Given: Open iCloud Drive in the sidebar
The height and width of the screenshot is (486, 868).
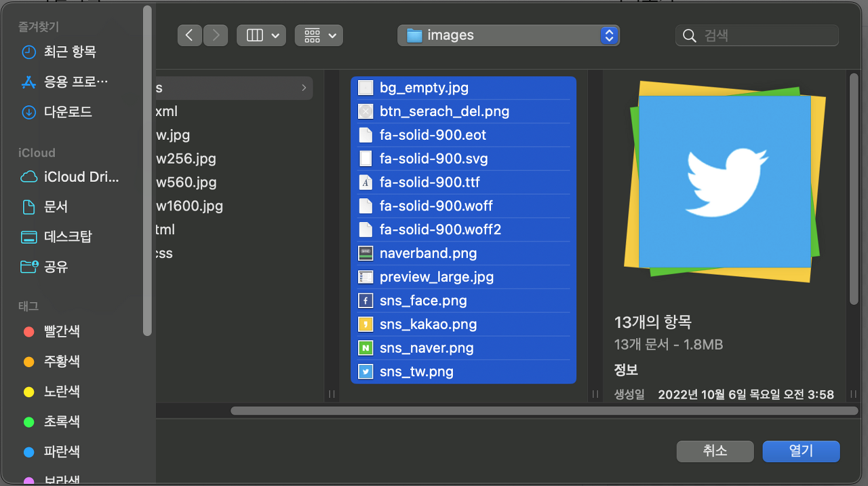Looking at the screenshot, I should 81,177.
